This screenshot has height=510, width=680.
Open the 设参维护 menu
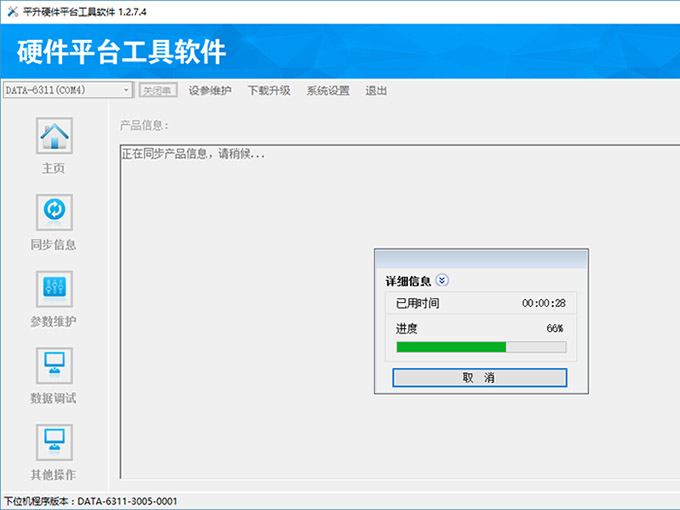point(209,90)
